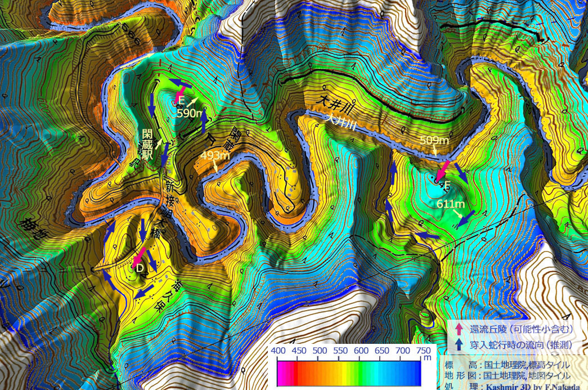
Task: Select the pink arrow above marker F
Action: 442,169
